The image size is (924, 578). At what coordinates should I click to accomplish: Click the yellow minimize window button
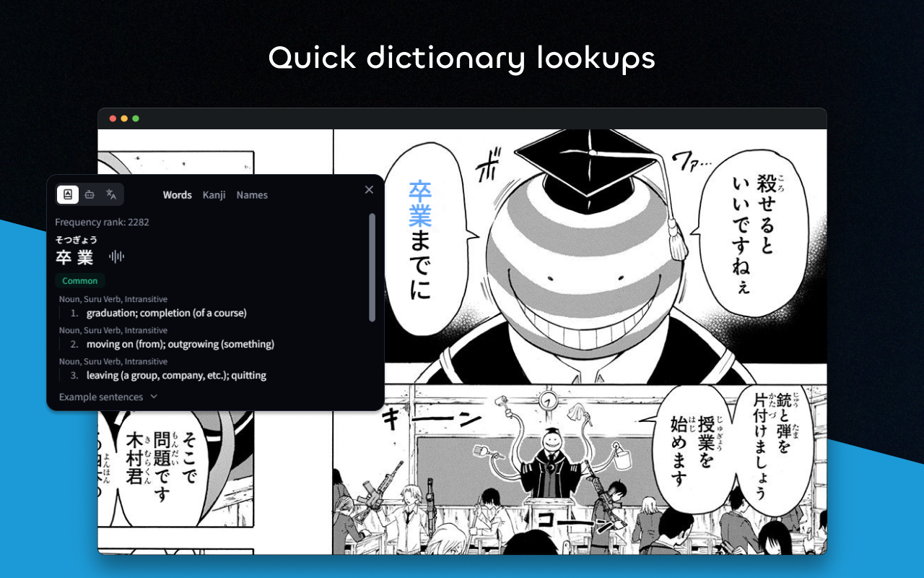pyautogui.click(x=124, y=118)
